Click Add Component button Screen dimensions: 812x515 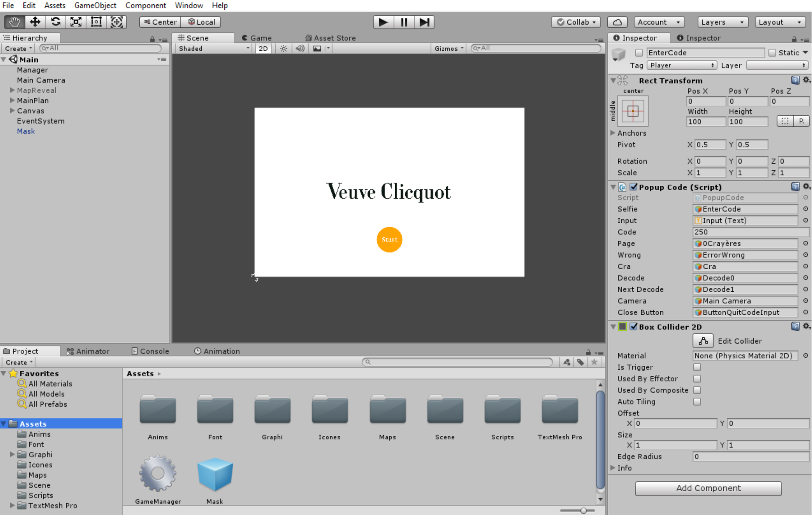708,488
